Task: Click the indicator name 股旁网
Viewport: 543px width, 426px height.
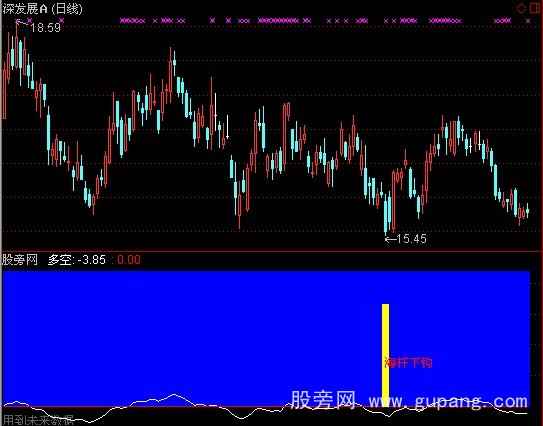Action: point(20,259)
